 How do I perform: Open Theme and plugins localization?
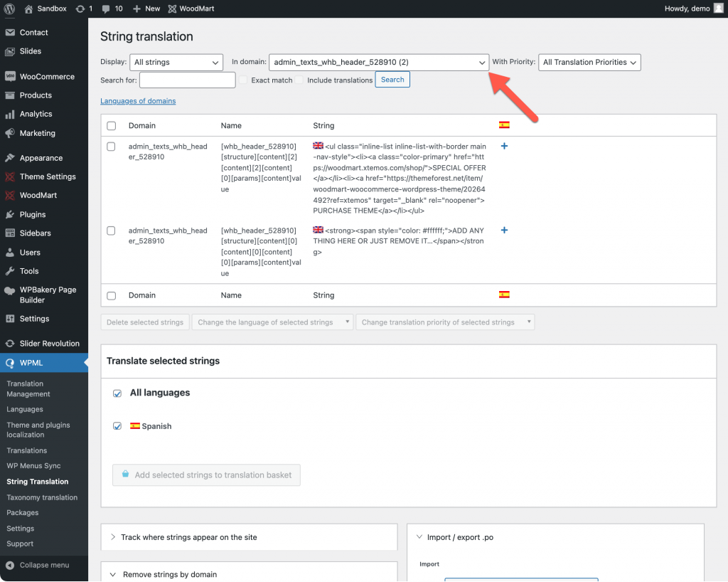[x=38, y=430]
